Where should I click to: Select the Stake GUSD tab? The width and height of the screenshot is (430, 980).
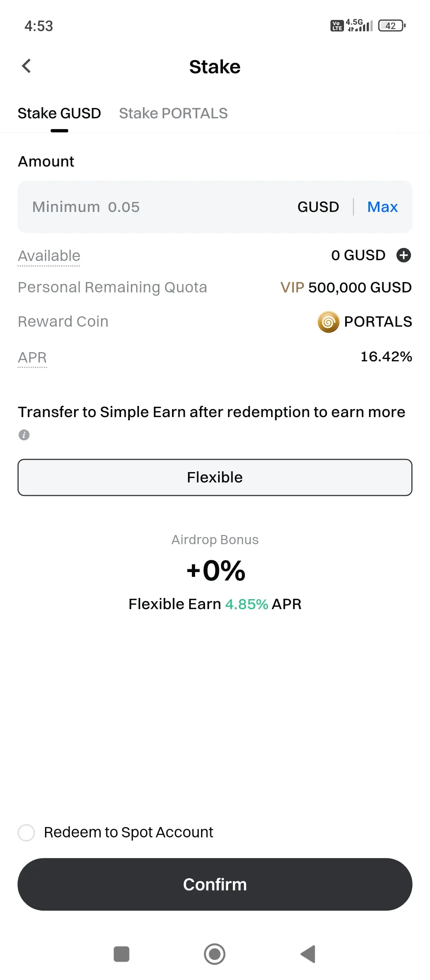[x=59, y=114]
